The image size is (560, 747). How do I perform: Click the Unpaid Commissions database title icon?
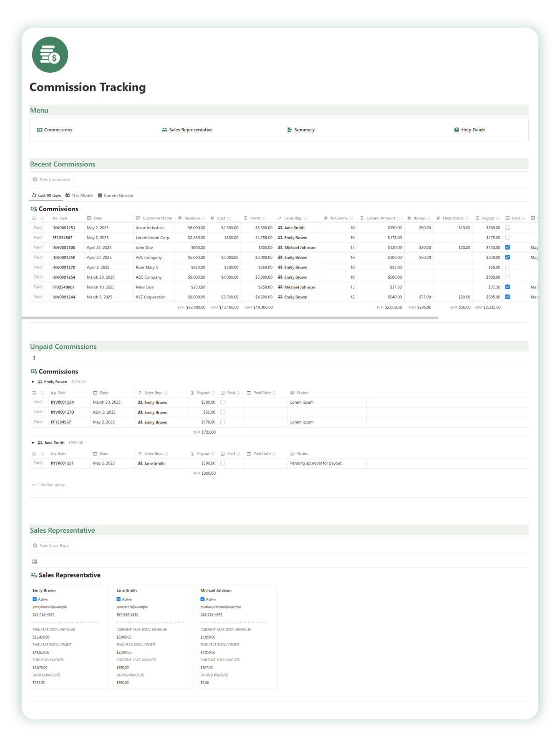(34, 371)
